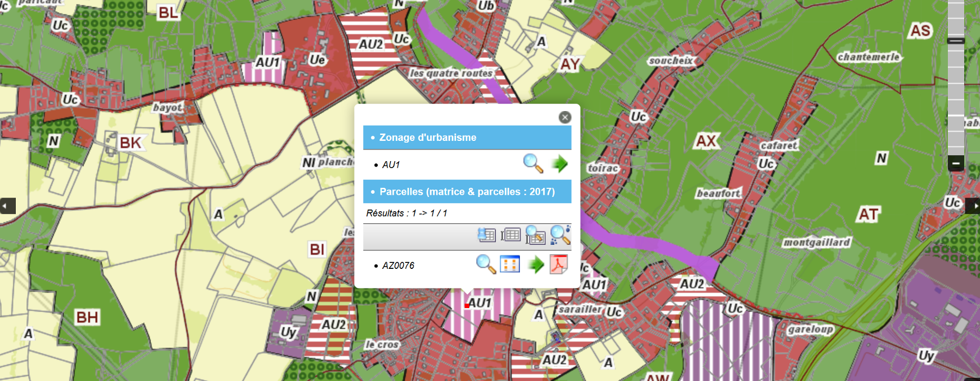
Task: Open the PDF report for parcel AZ0076
Action: tap(559, 265)
